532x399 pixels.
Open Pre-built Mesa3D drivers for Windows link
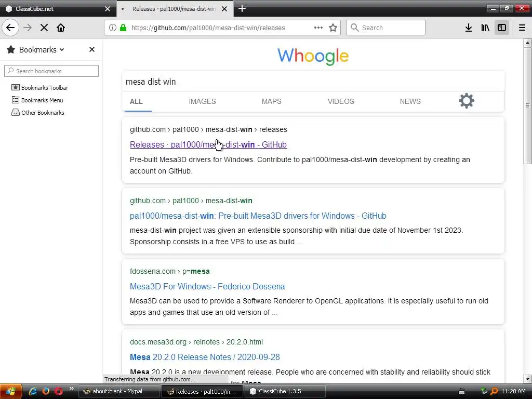tap(258, 216)
